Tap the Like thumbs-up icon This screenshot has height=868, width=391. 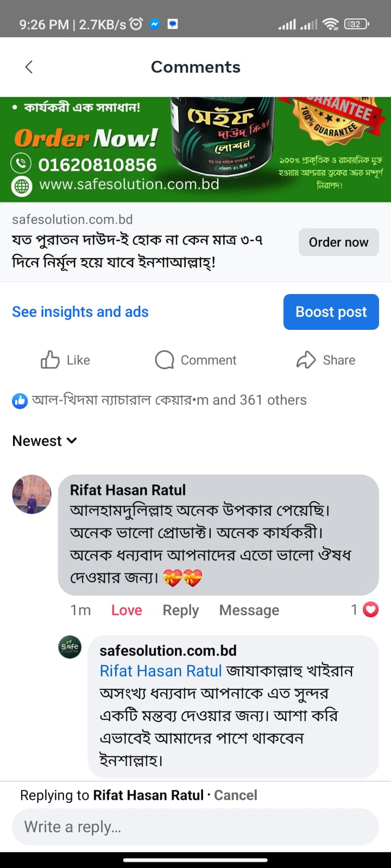pos(50,360)
